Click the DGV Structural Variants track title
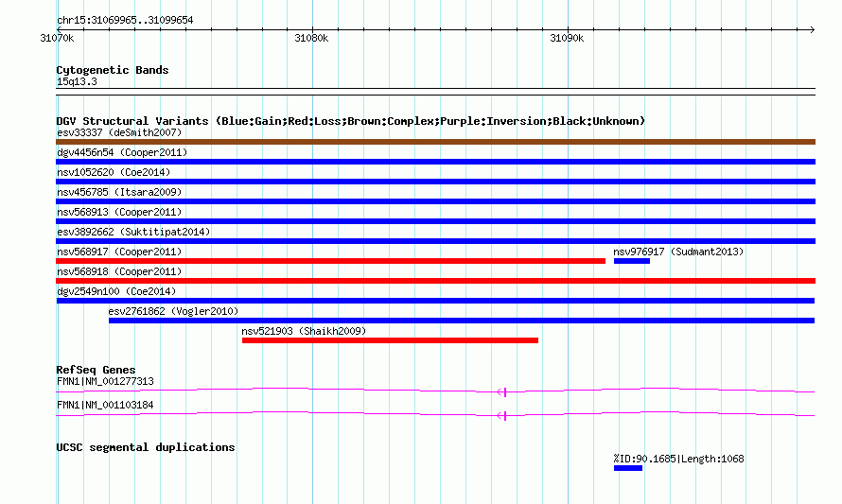 coord(350,121)
